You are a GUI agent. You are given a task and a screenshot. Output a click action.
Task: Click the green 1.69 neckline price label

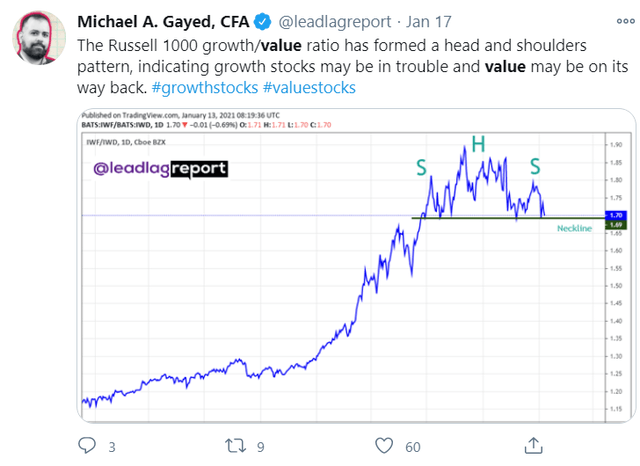coord(616,224)
